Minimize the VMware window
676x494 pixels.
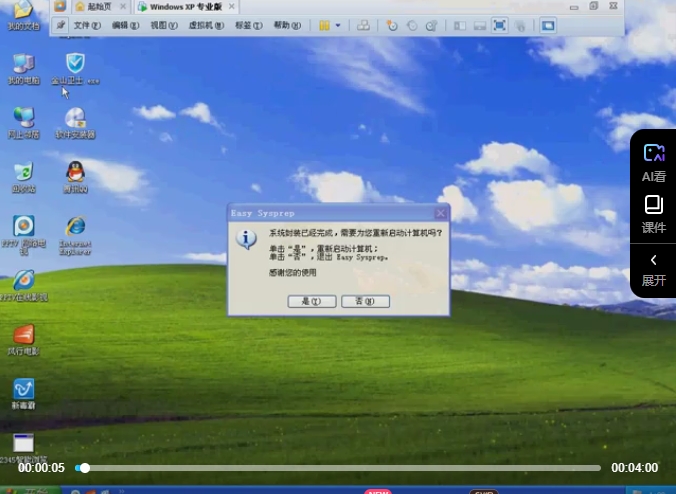point(574,6)
